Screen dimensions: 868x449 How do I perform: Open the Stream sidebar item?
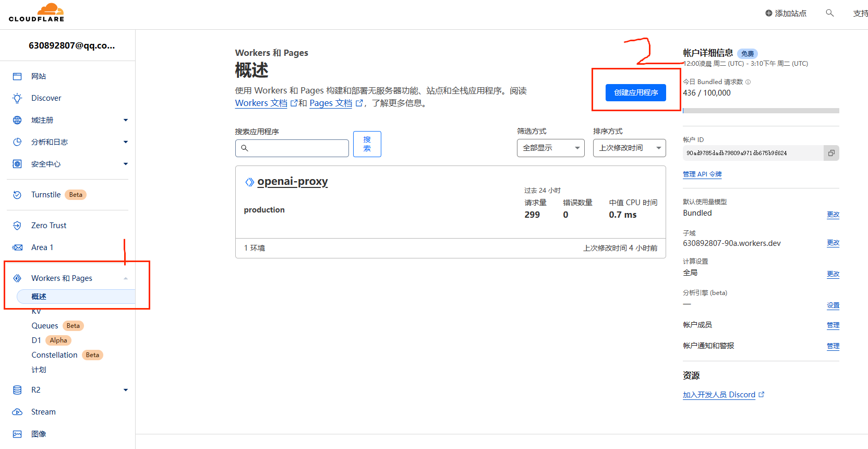(x=43, y=412)
